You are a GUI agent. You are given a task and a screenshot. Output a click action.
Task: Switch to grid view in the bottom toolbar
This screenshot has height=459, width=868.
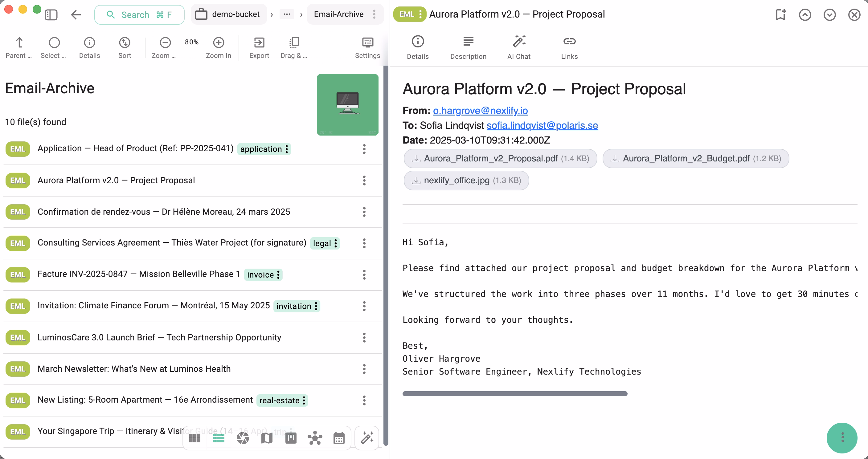tap(195, 438)
